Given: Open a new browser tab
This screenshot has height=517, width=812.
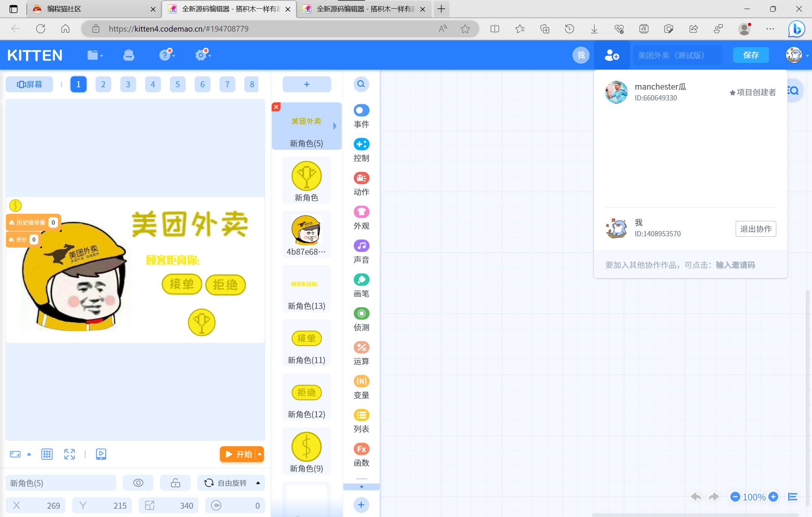Looking at the screenshot, I should click(x=441, y=9).
